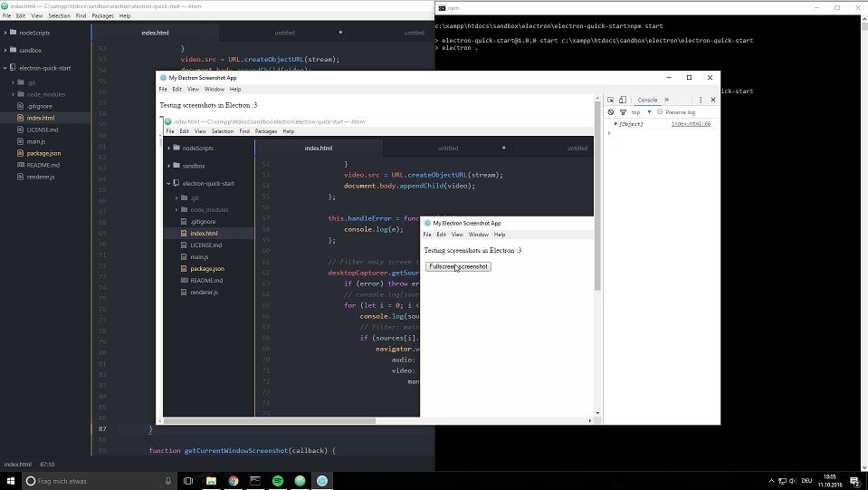Show more DevTools tabs via the chevron

pyautogui.click(x=667, y=100)
